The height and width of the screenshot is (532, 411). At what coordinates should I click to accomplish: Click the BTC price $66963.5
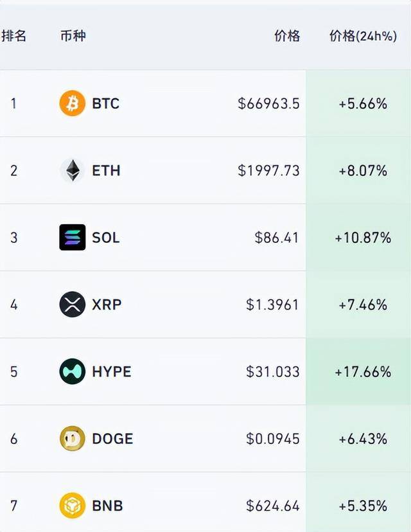click(x=268, y=103)
